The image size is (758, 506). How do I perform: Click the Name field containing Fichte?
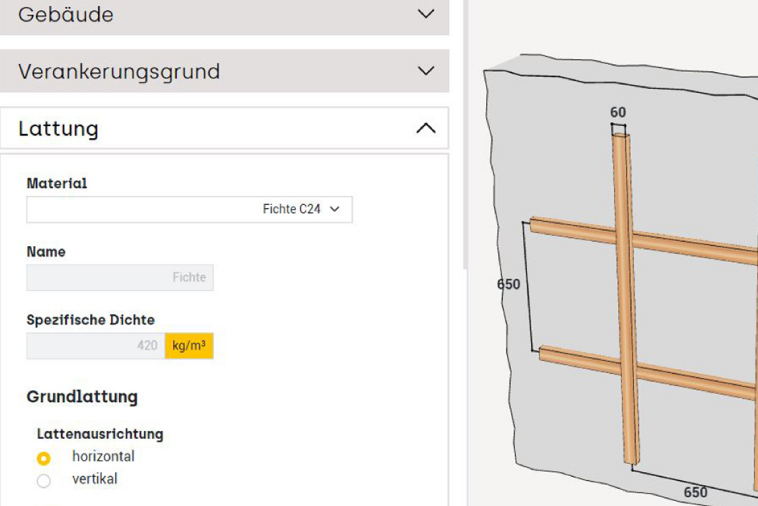click(x=119, y=277)
